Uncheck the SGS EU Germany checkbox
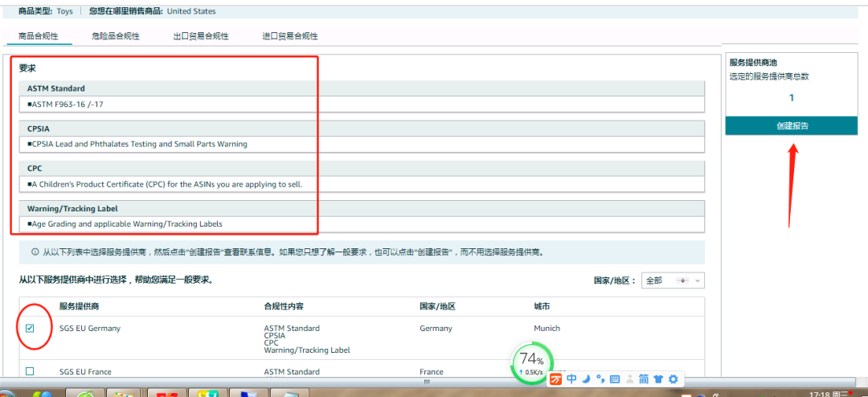 pyautogui.click(x=30, y=329)
